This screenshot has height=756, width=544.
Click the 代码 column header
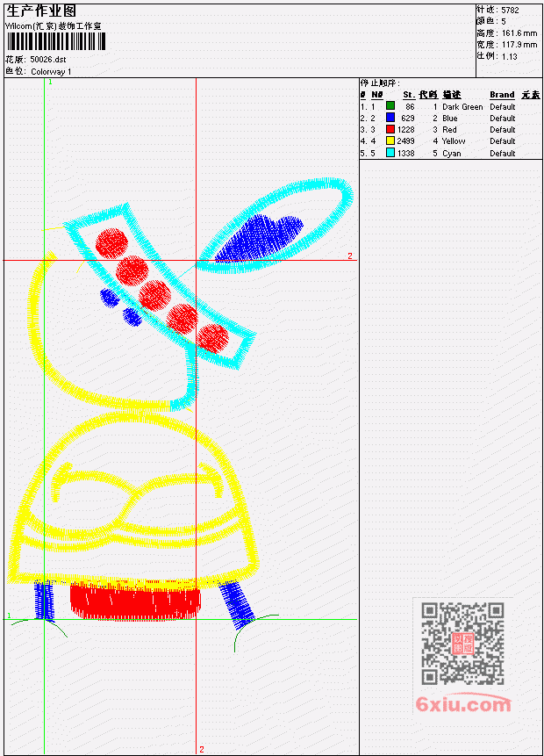pyautogui.click(x=428, y=95)
